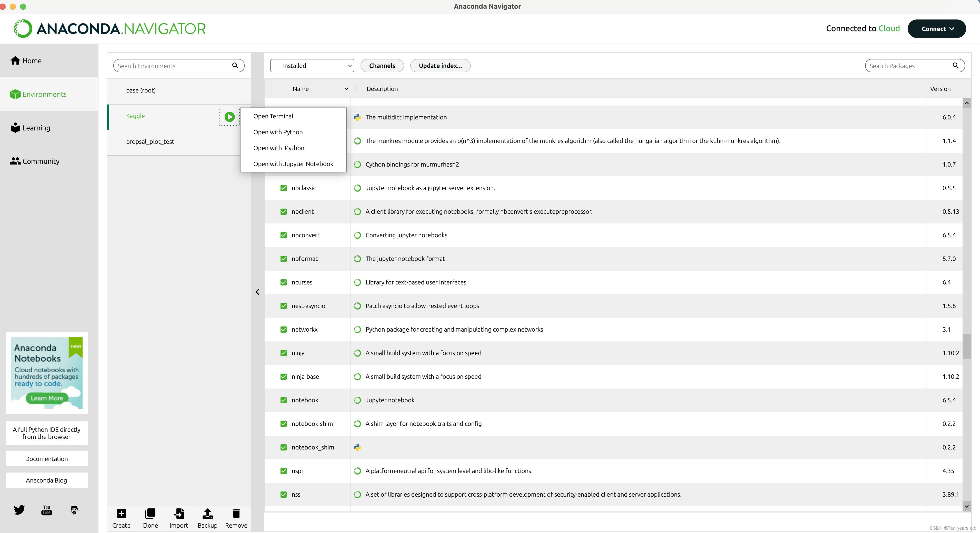Toggle the ninja-base package checkbox
The width and height of the screenshot is (980, 533).
pos(283,376)
